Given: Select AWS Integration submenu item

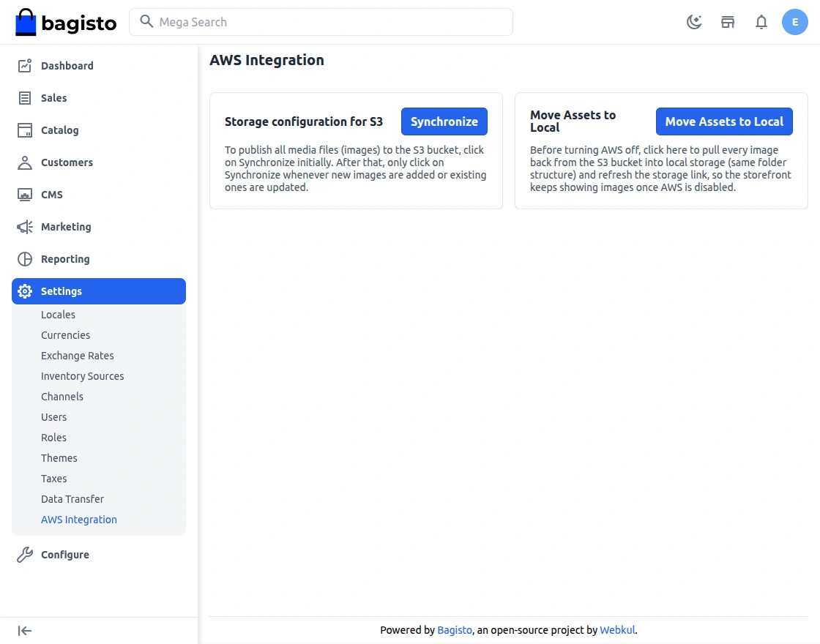Looking at the screenshot, I should coord(79,520).
